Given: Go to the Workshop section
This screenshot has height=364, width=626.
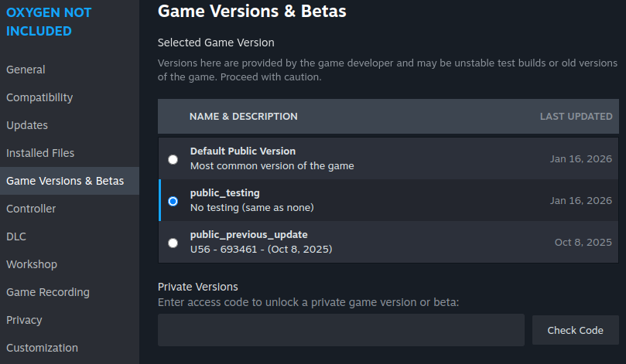Looking at the screenshot, I should tap(70, 264).
